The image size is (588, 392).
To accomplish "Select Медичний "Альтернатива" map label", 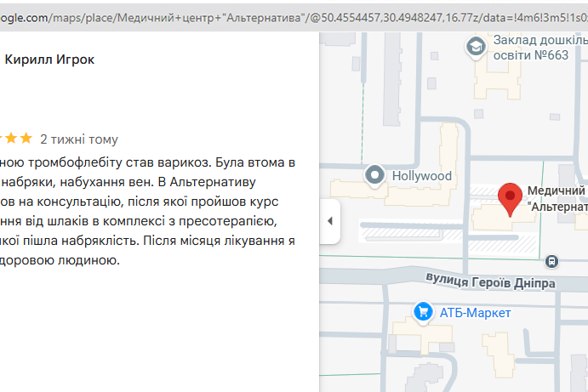I will pyautogui.click(x=557, y=199).
